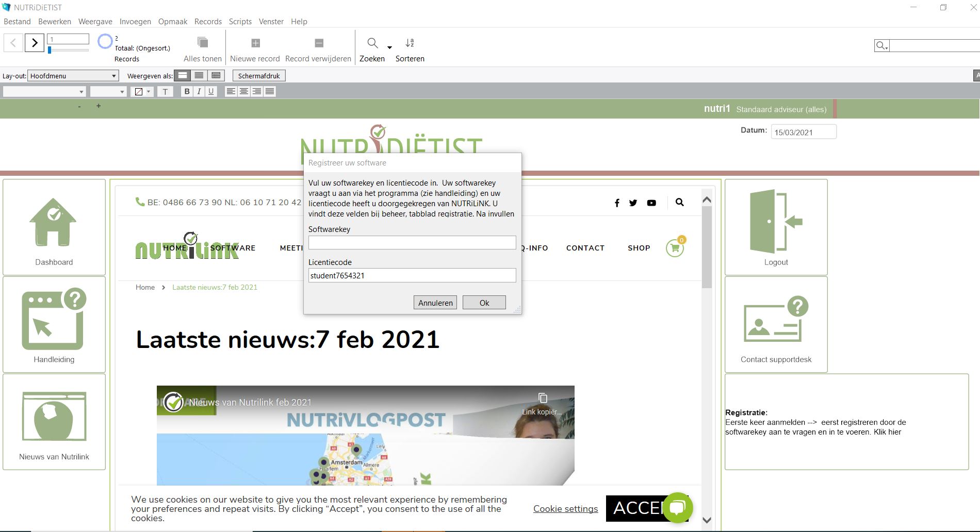Align text right
Viewport: 980px width, 532px height.
click(257, 91)
